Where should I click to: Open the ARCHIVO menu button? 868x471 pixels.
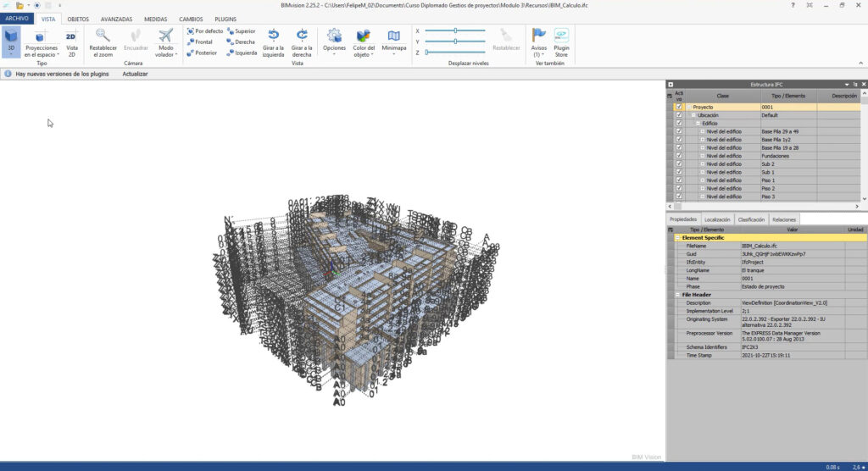click(x=17, y=18)
